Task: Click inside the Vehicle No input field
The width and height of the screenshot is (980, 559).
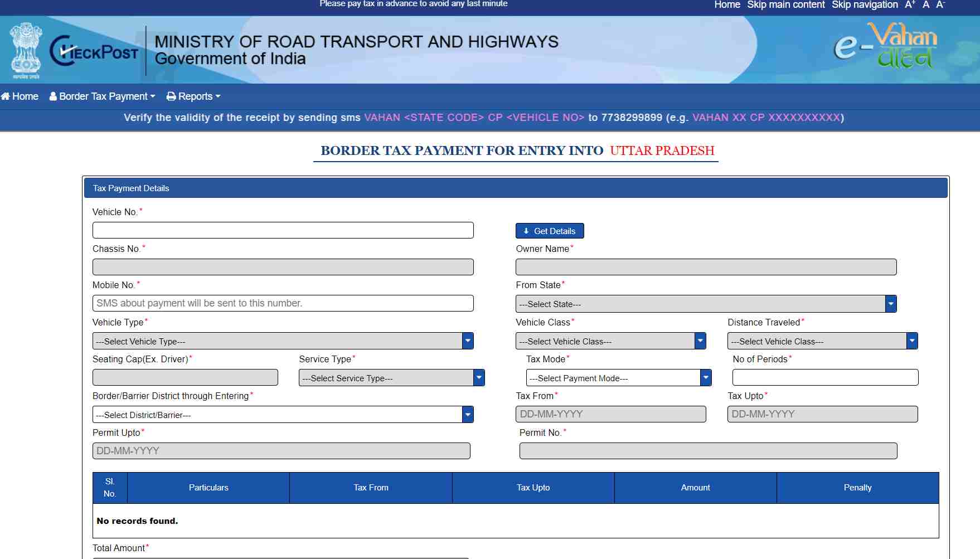Action: 283,230
